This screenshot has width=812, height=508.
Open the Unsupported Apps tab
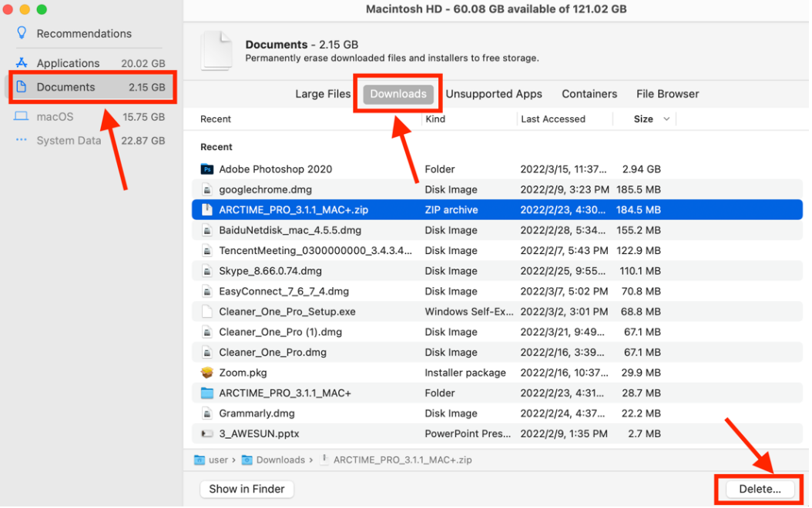494,94
